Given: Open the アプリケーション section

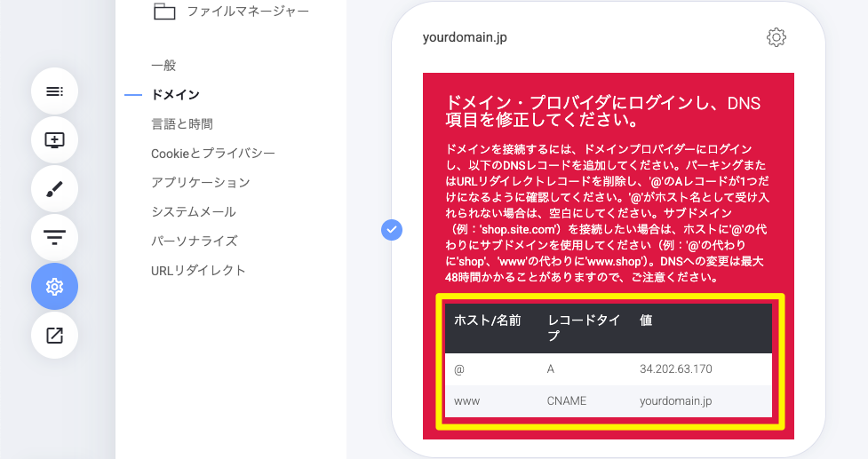Looking at the screenshot, I should pyautogui.click(x=201, y=182).
